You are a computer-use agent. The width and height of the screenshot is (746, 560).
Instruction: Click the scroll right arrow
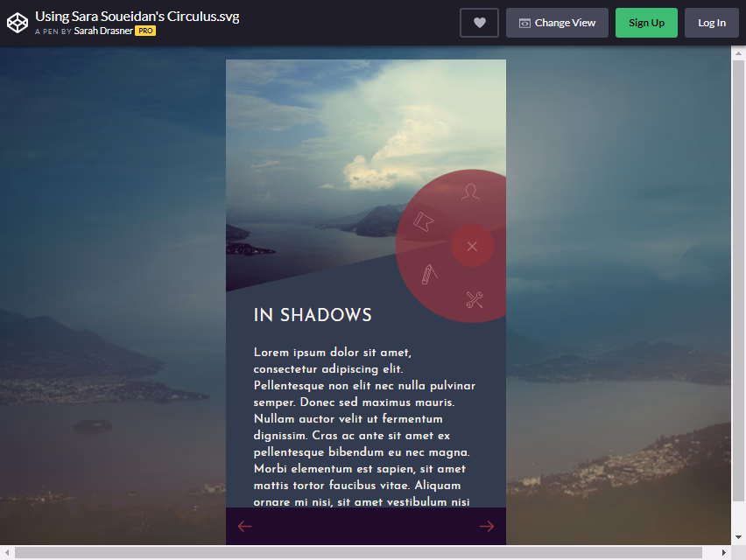[723, 552]
